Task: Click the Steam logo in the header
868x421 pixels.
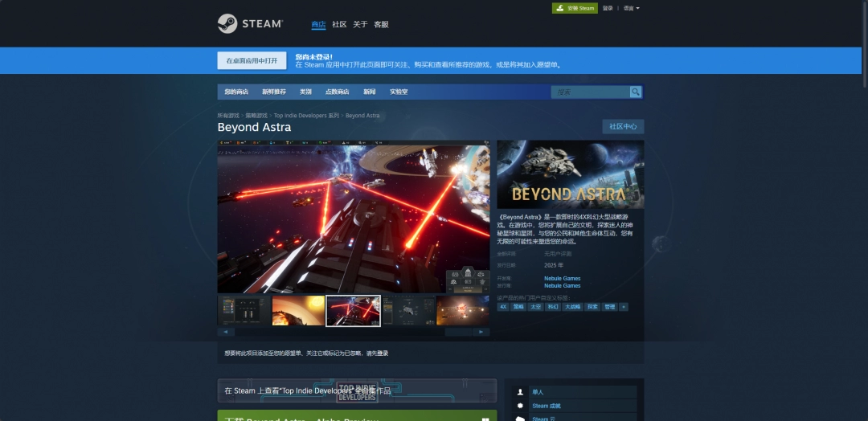Action: tap(250, 24)
